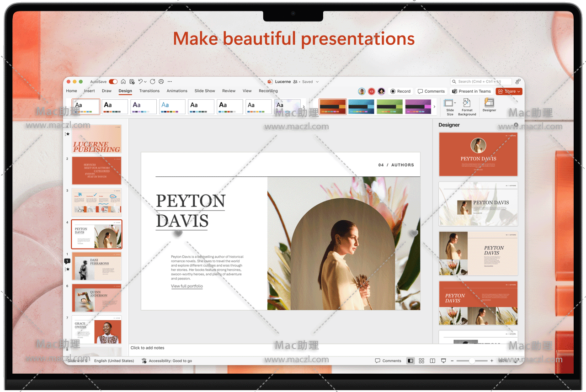Click the Print icon
This screenshot has height=392, width=586.
(x=161, y=82)
